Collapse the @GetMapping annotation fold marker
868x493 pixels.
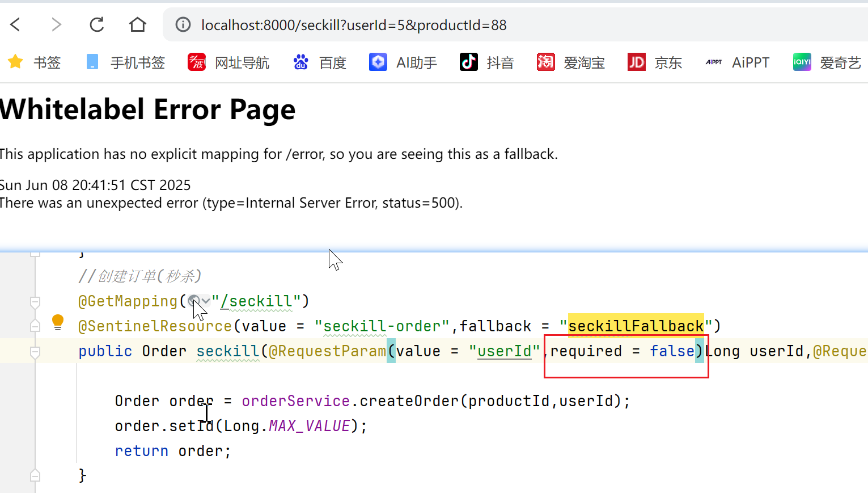pos(35,302)
